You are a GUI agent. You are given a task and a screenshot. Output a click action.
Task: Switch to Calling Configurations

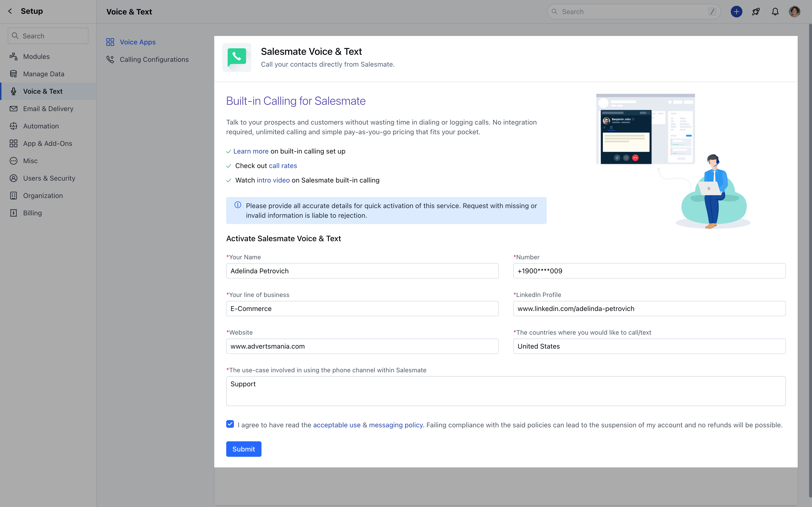click(154, 59)
